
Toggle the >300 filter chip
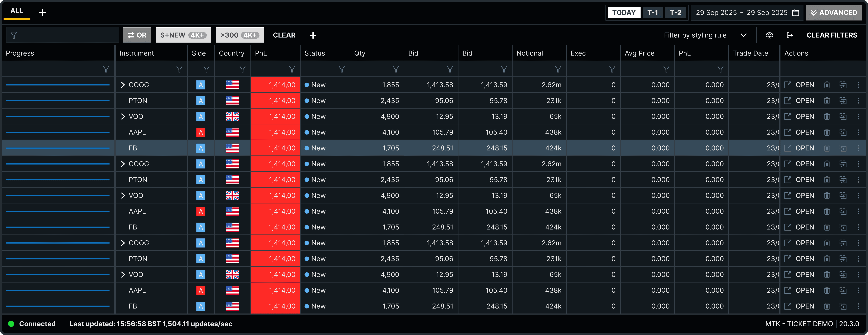[x=239, y=35]
